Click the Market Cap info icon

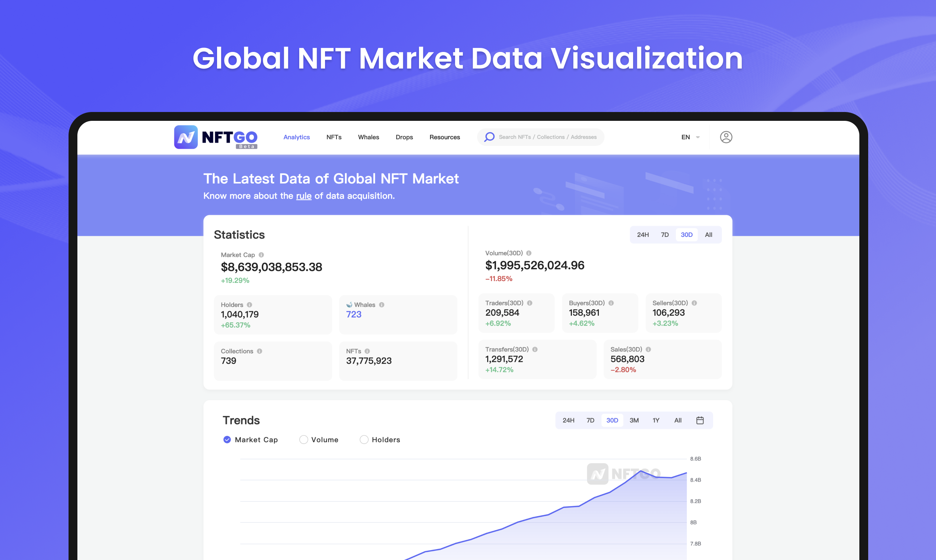coord(261,255)
